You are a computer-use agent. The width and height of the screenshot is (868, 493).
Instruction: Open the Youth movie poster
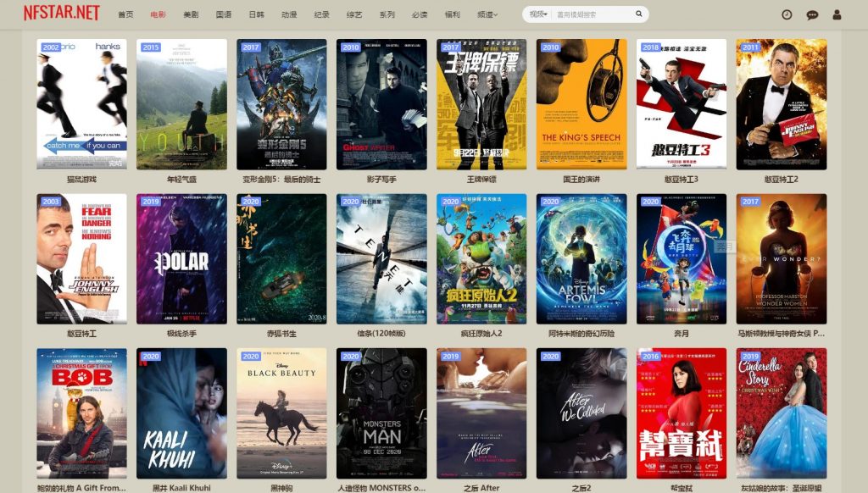point(181,104)
